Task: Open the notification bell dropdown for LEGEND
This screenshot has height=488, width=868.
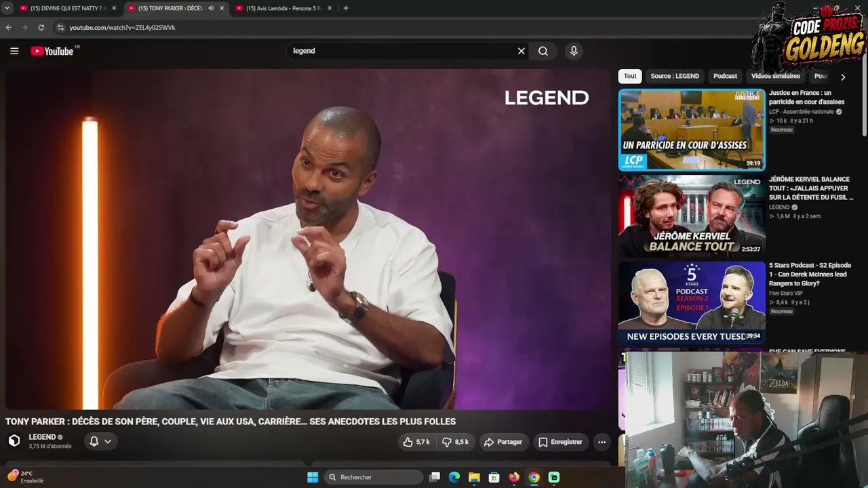Action: (x=100, y=441)
